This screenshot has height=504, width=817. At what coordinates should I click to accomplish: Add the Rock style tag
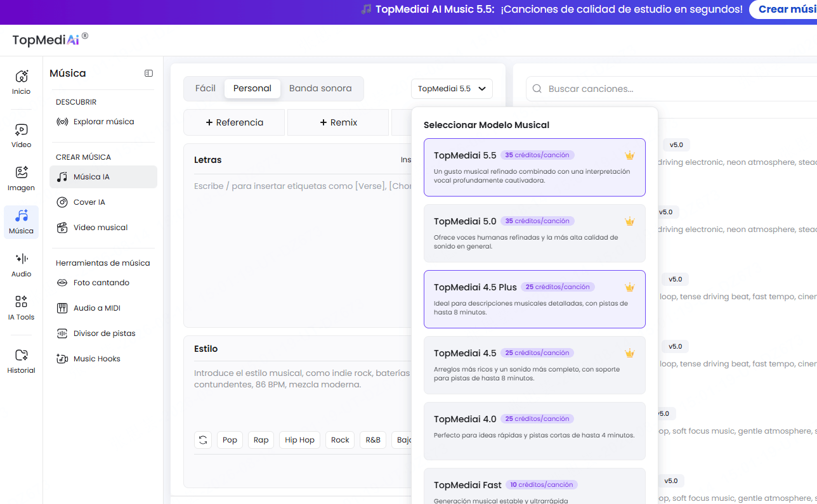[340, 440]
